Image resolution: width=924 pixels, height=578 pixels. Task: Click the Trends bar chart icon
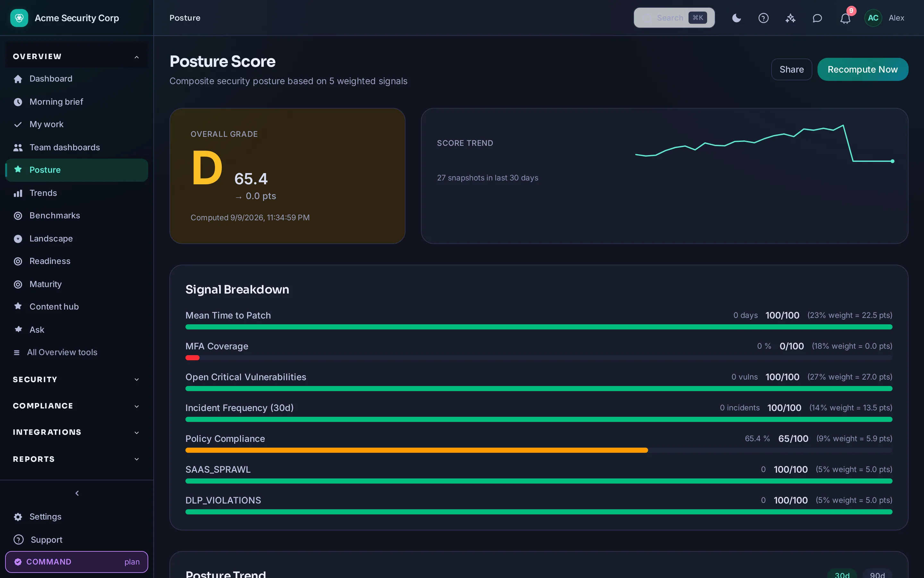18,193
